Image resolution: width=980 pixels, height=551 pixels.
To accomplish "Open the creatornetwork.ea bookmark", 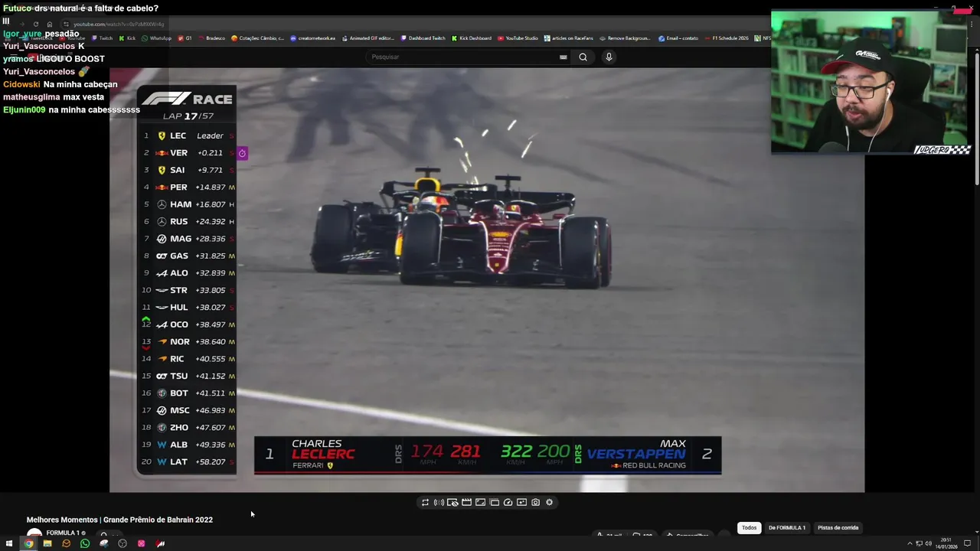I will pyautogui.click(x=313, y=38).
